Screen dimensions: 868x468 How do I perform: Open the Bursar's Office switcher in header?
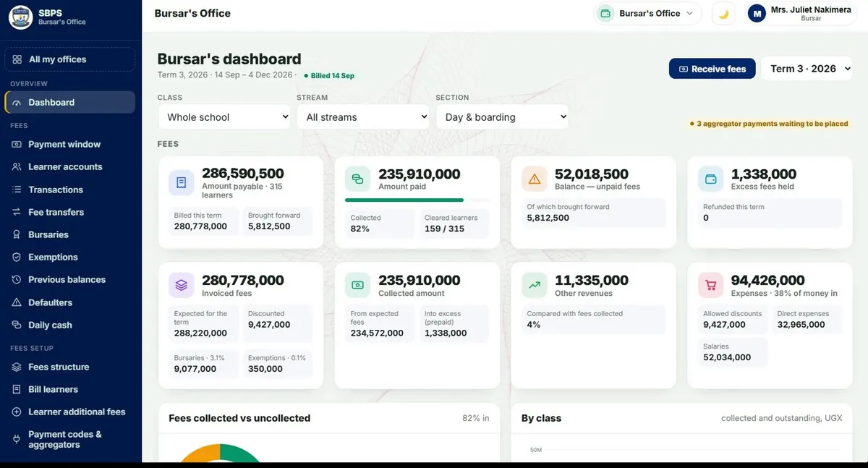click(x=647, y=14)
